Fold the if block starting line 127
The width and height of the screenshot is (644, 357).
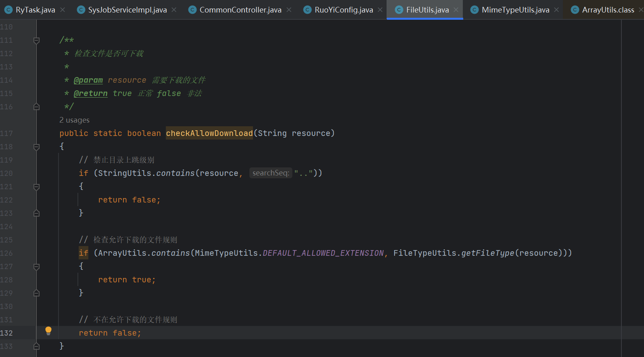[36, 267]
